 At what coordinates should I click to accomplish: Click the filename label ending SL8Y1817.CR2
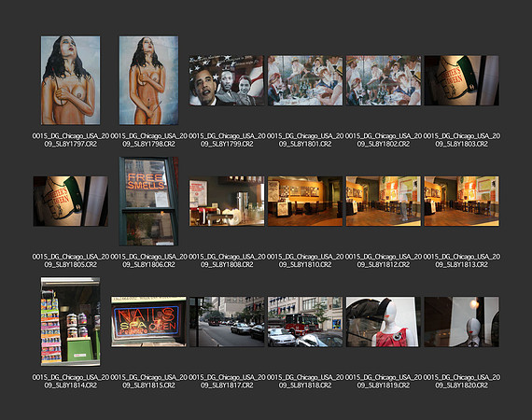227,382
